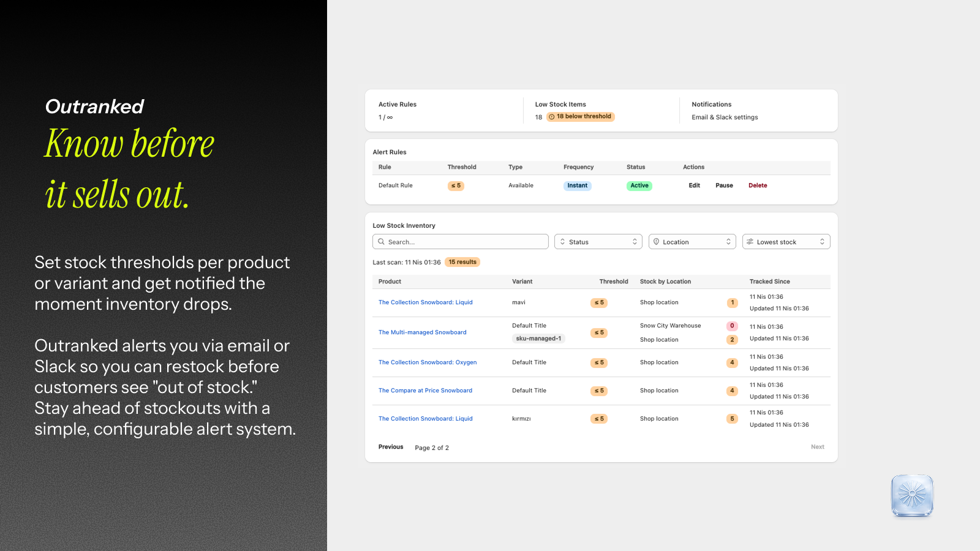Delete the Default Rule alert

coord(758,186)
